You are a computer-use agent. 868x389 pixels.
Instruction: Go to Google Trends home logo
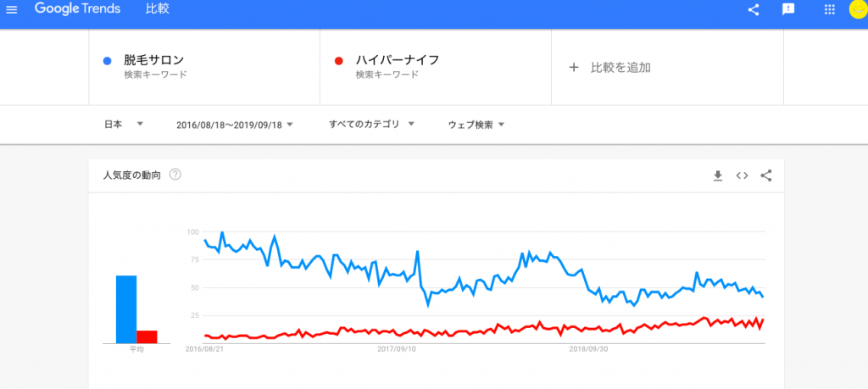pos(78,9)
